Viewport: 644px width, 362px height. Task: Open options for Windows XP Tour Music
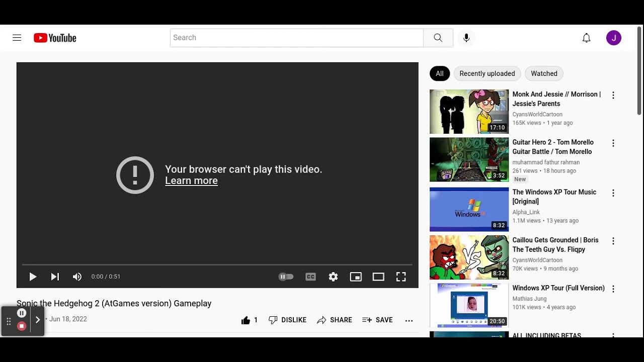coord(613,193)
